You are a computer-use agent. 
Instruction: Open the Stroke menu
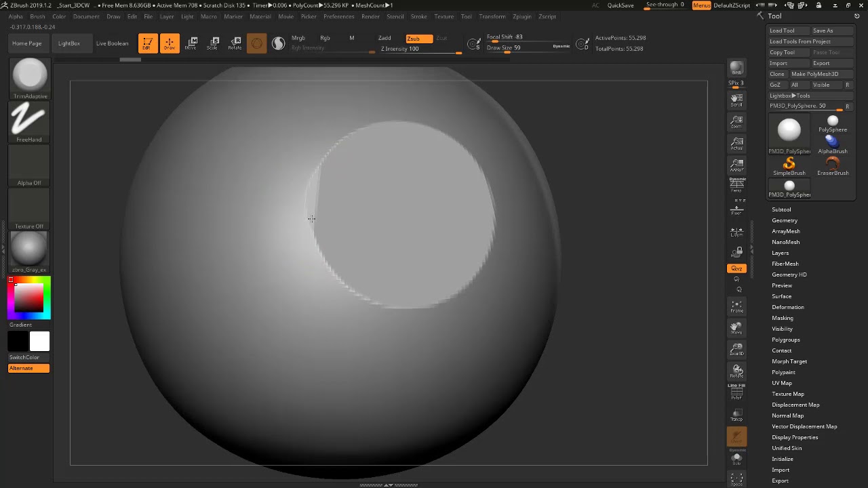click(x=419, y=16)
